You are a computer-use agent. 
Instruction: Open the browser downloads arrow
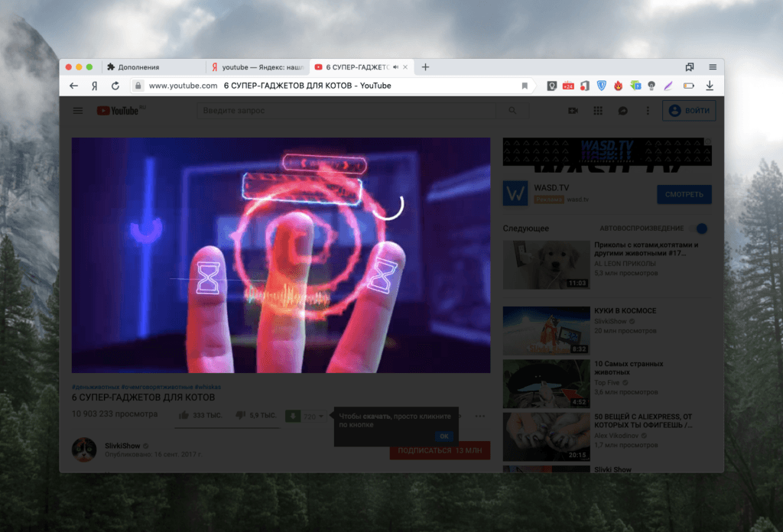(x=710, y=86)
